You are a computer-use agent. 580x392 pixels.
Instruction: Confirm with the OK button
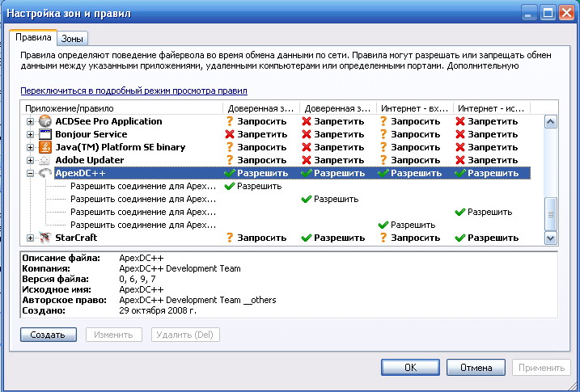pyautogui.click(x=411, y=367)
